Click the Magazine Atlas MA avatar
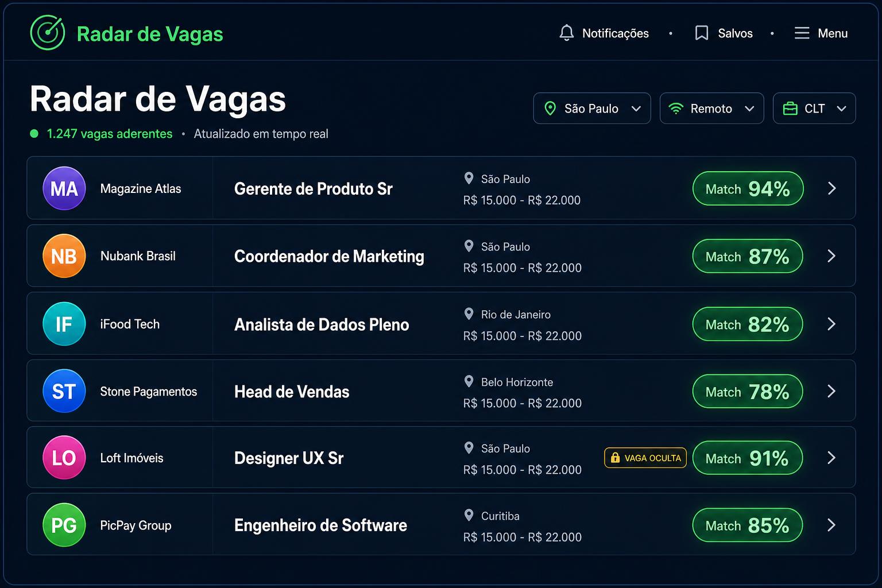This screenshot has width=882, height=588. point(64,188)
